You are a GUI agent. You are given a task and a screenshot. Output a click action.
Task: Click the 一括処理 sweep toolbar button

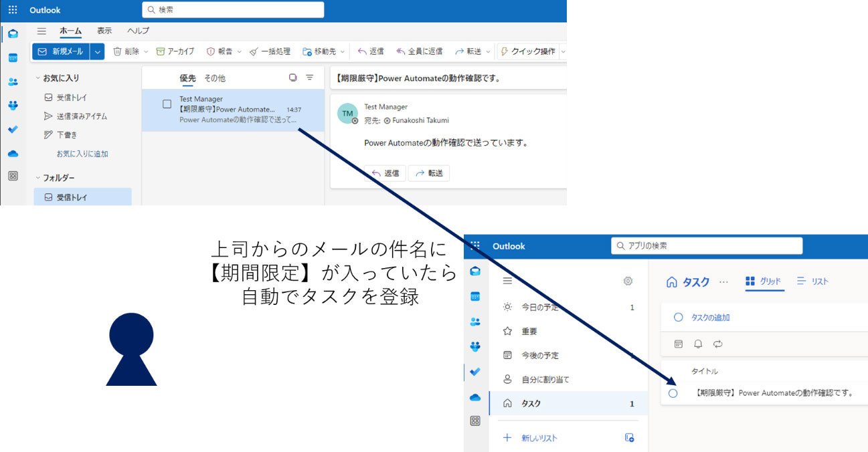click(x=270, y=51)
